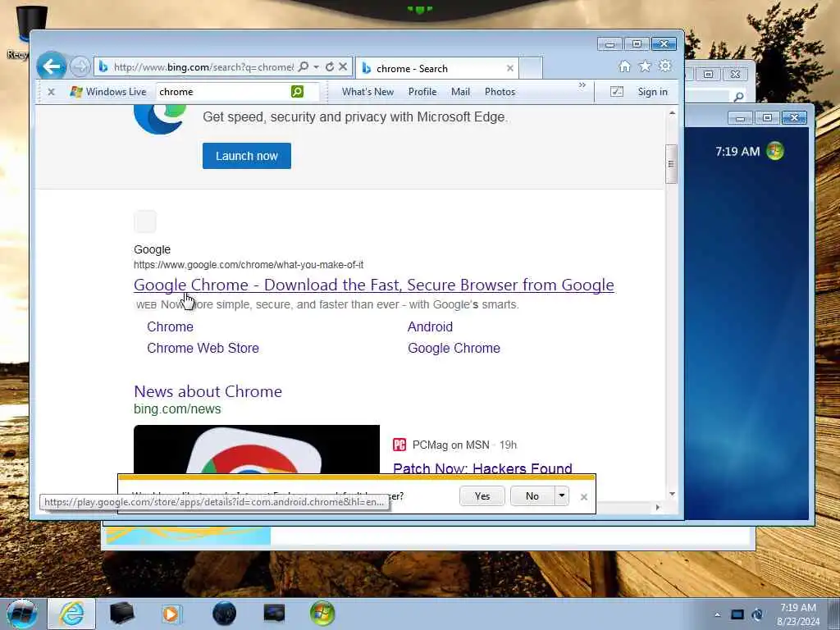Viewport: 840px width, 630px height.
Task: Click the Windows Live logo button
Action: point(108,92)
